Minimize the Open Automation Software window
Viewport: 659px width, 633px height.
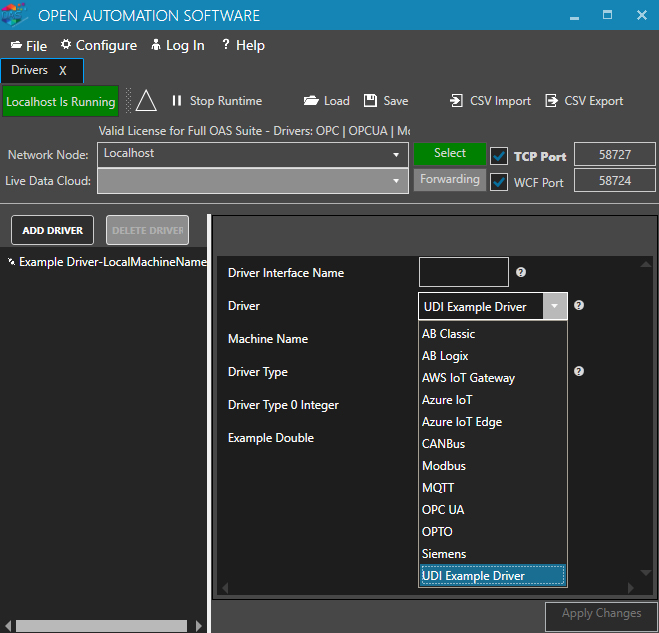[575, 16]
